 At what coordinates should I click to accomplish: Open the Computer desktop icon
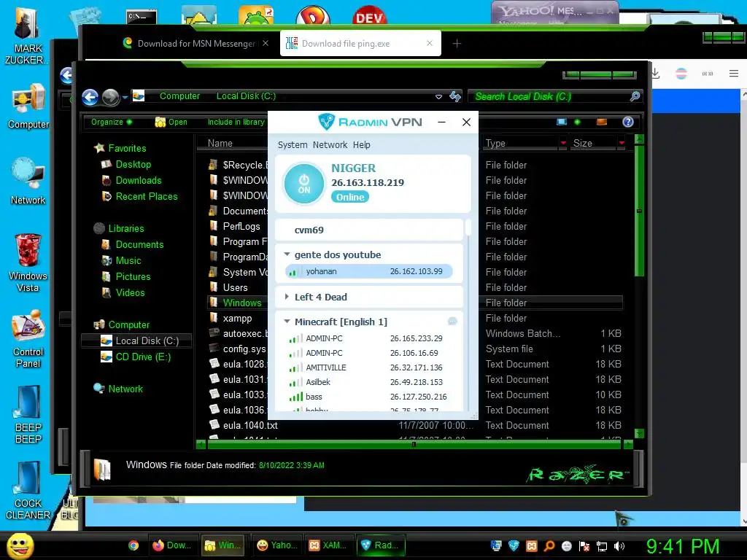point(28,106)
